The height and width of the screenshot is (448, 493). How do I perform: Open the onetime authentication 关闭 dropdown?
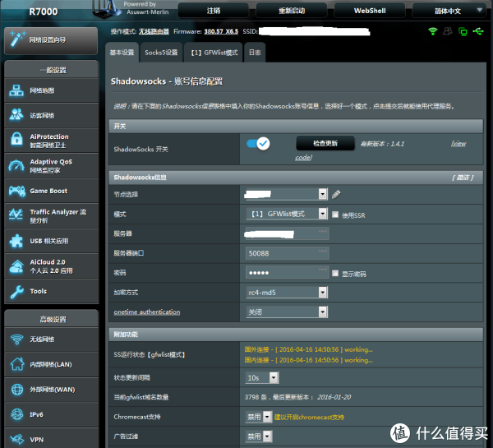tap(287, 312)
